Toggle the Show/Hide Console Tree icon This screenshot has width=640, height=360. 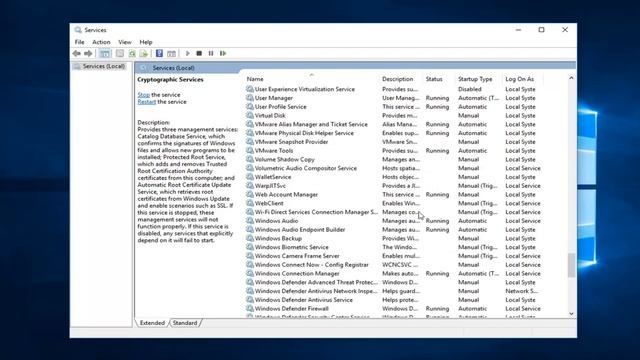[x=105, y=53]
